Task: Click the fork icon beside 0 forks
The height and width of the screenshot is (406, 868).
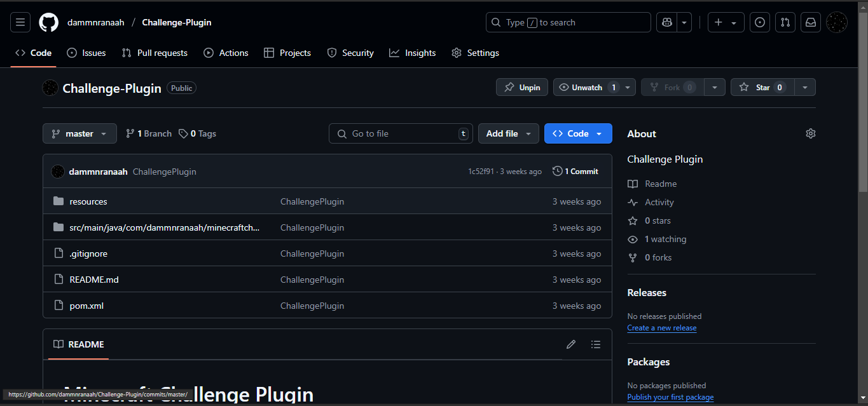Action: coord(633,257)
